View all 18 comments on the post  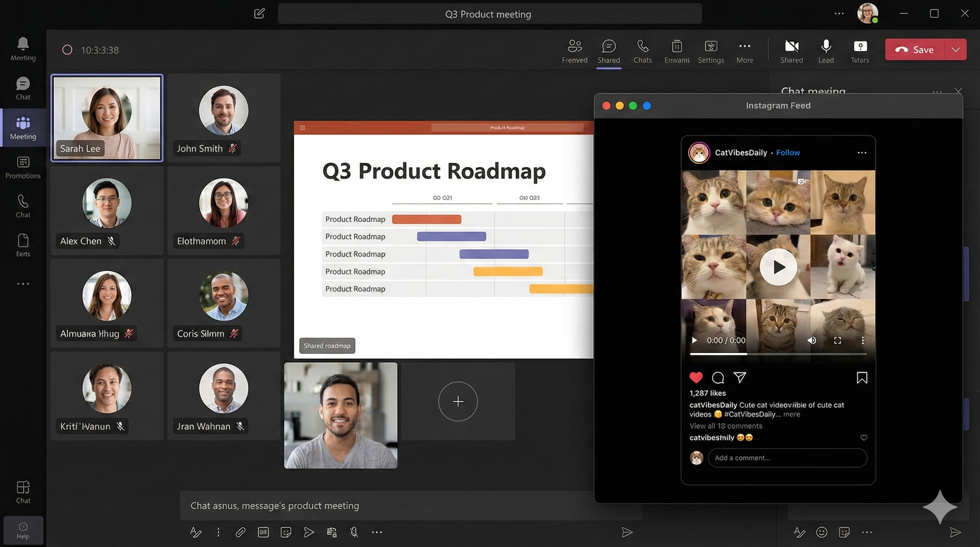(x=726, y=426)
